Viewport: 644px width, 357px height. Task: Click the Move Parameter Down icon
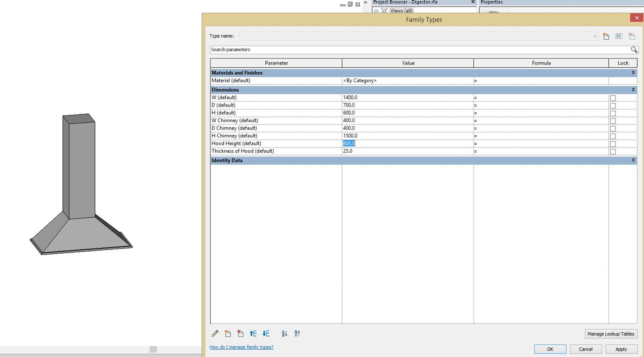pyautogui.click(x=266, y=333)
